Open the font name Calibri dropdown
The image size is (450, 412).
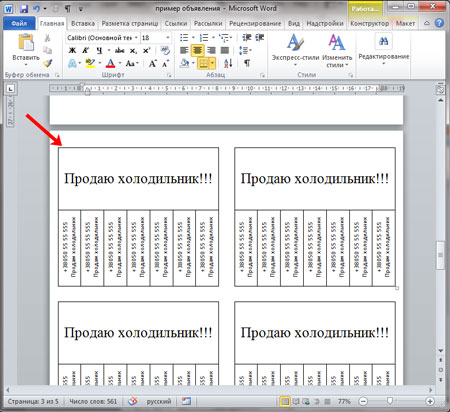(x=136, y=38)
